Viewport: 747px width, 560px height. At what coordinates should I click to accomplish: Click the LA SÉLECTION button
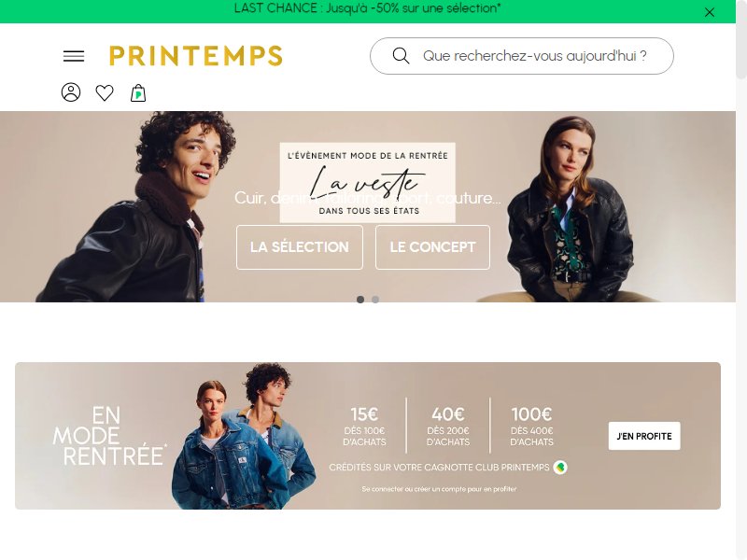tap(300, 247)
